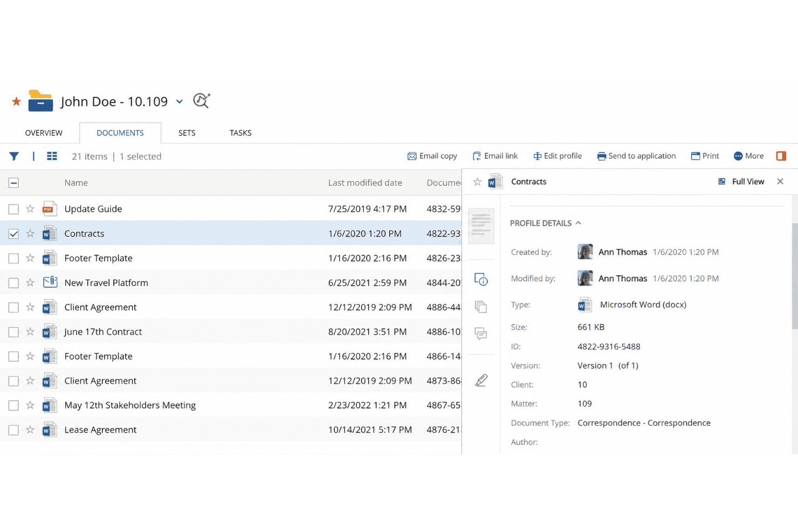Click the preview panel vertical scrollbar

pos(794,276)
